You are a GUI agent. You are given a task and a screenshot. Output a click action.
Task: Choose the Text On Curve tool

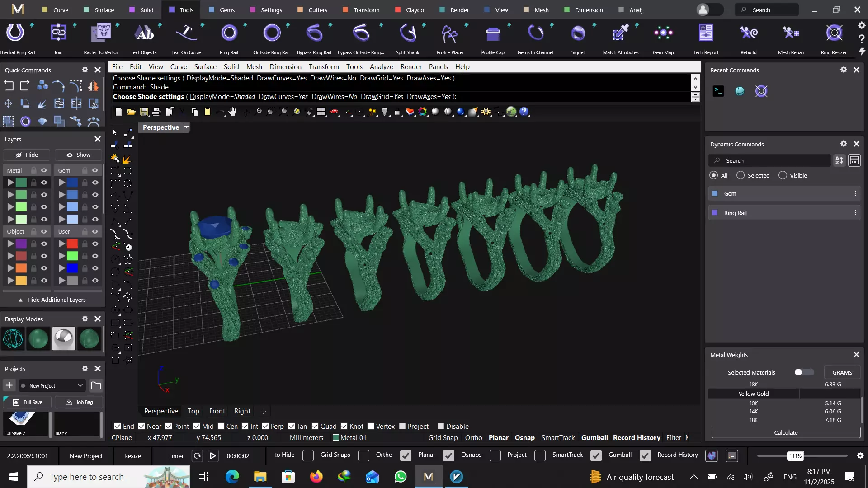click(x=186, y=38)
